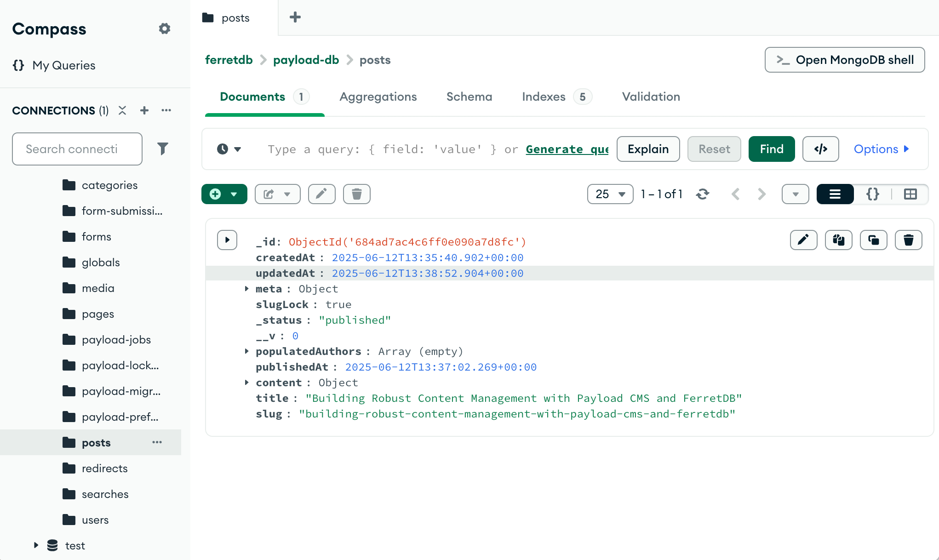The width and height of the screenshot is (939, 560).
Task: Refresh the documents list
Action: pyautogui.click(x=702, y=194)
